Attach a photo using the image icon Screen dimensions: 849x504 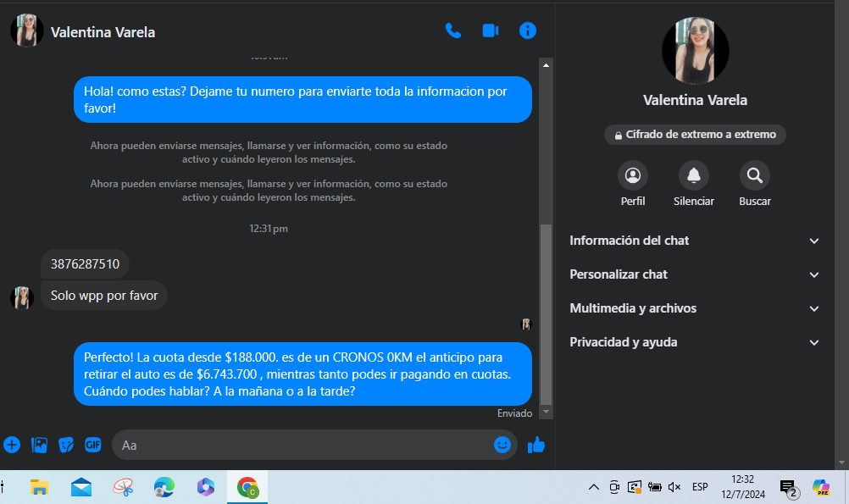click(39, 445)
